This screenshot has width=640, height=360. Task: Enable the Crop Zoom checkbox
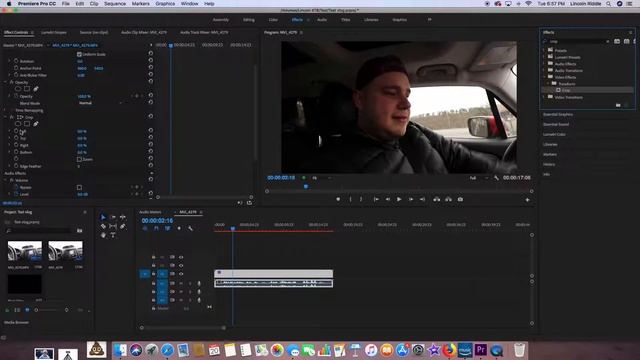(79, 159)
